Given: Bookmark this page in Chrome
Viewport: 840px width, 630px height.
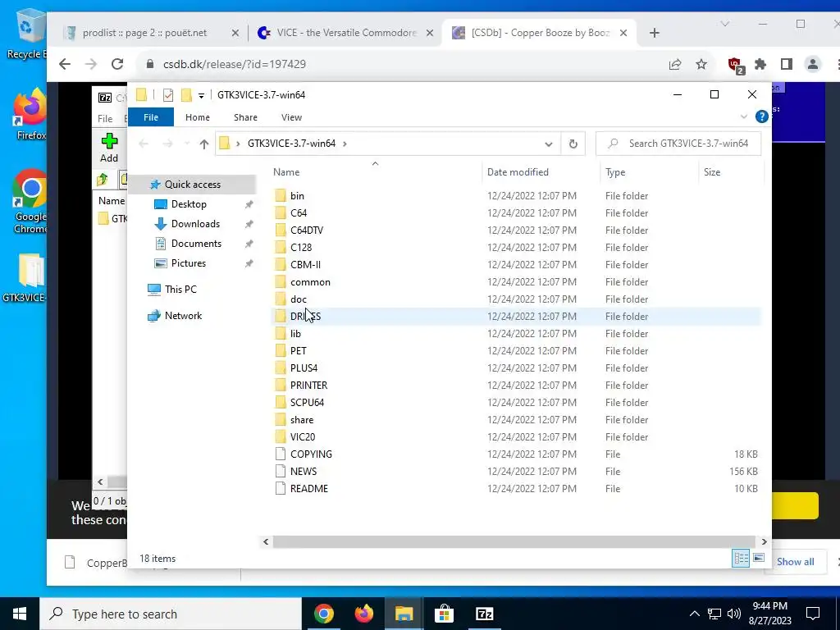Looking at the screenshot, I should pos(701,64).
